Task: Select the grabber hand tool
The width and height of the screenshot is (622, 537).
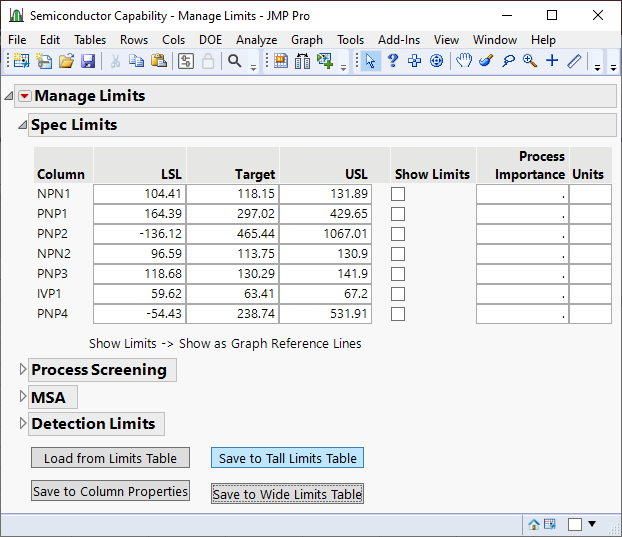Action: tap(464, 61)
